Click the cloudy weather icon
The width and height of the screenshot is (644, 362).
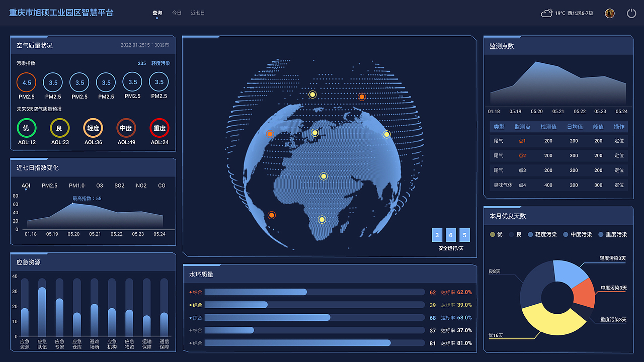[x=547, y=13]
